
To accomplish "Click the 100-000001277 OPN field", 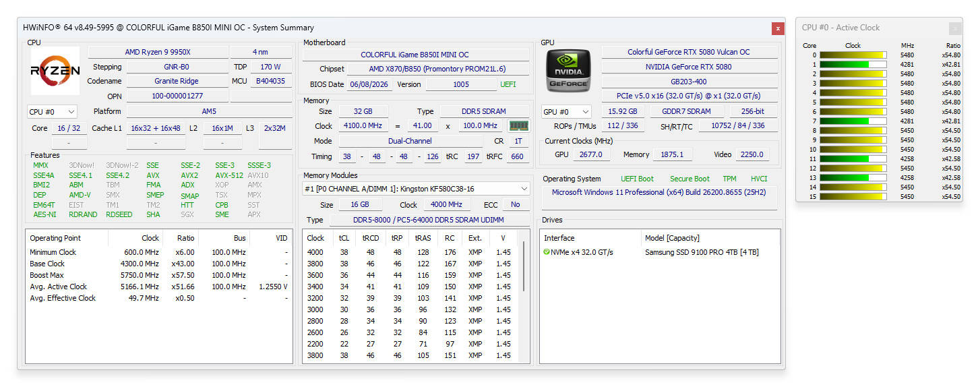I will (x=176, y=96).
